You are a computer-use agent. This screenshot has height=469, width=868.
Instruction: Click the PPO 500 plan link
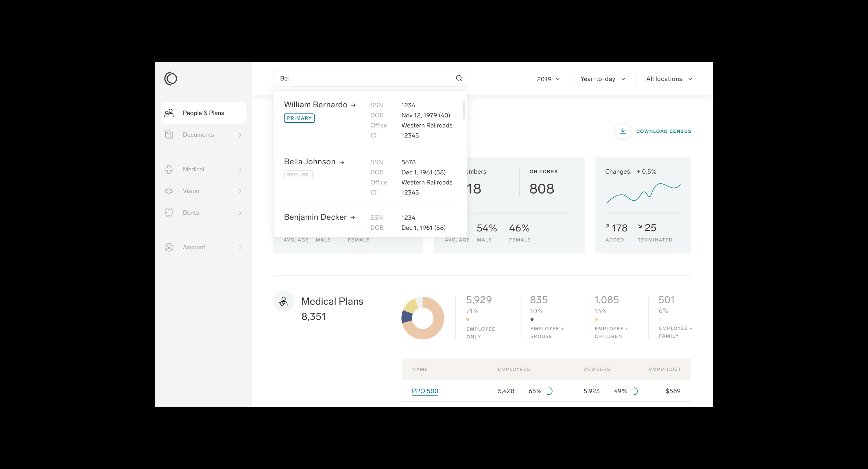[x=424, y=391]
